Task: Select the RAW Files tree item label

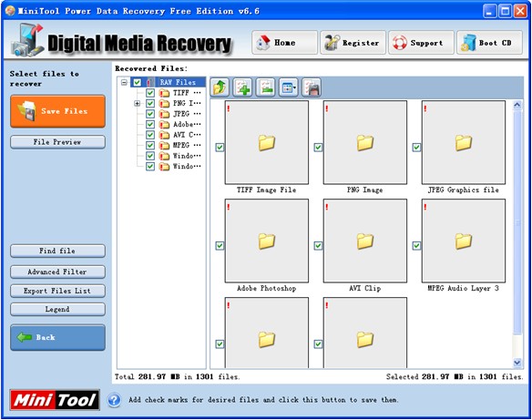Action: click(x=178, y=82)
